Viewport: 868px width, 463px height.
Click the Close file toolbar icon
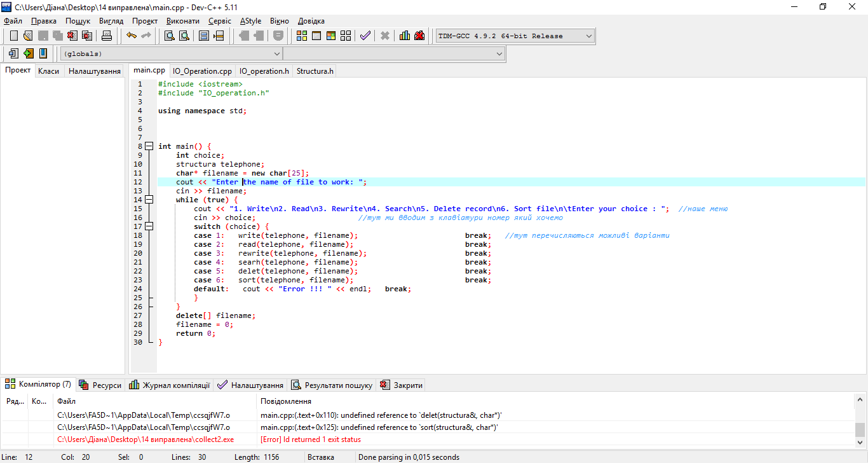(x=72, y=36)
